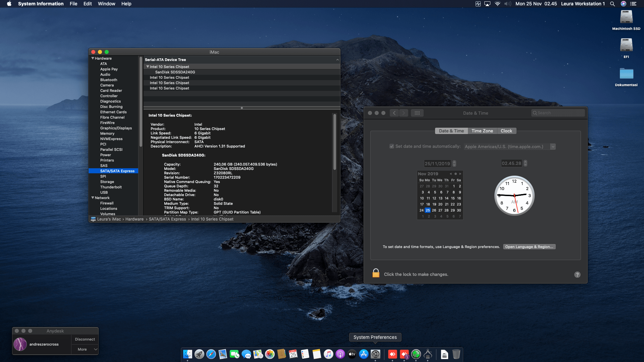644x362 pixels.
Task: Click the Search field in preferences
Action: pyautogui.click(x=558, y=113)
